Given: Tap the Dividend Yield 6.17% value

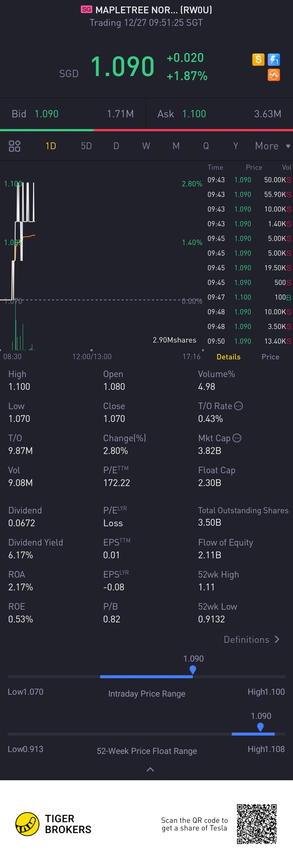Looking at the screenshot, I should pyautogui.click(x=21, y=555).
